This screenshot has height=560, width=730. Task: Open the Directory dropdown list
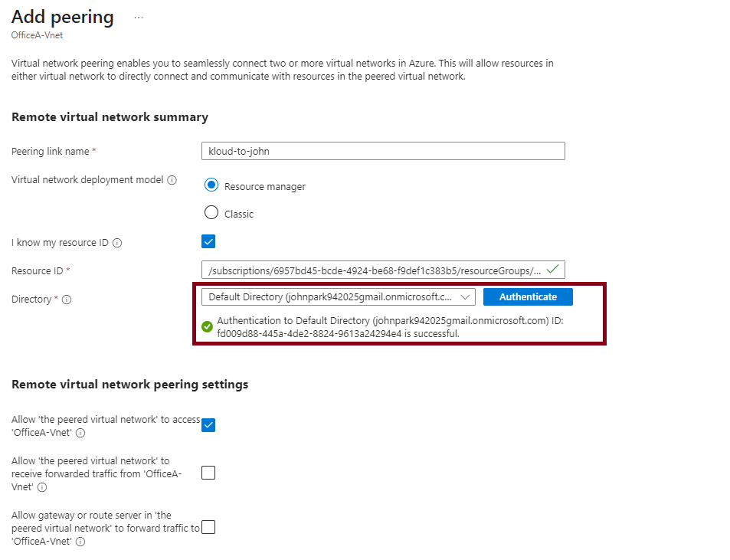click(338, 297)
